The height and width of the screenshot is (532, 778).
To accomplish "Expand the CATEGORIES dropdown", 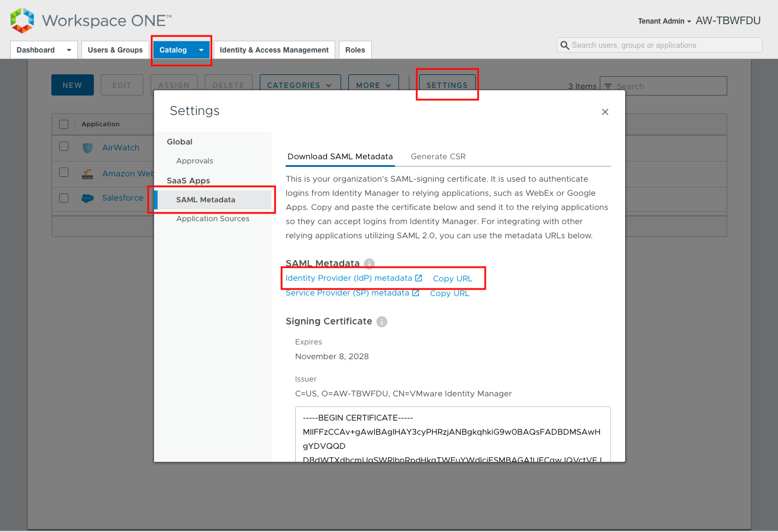I will 300,86.
